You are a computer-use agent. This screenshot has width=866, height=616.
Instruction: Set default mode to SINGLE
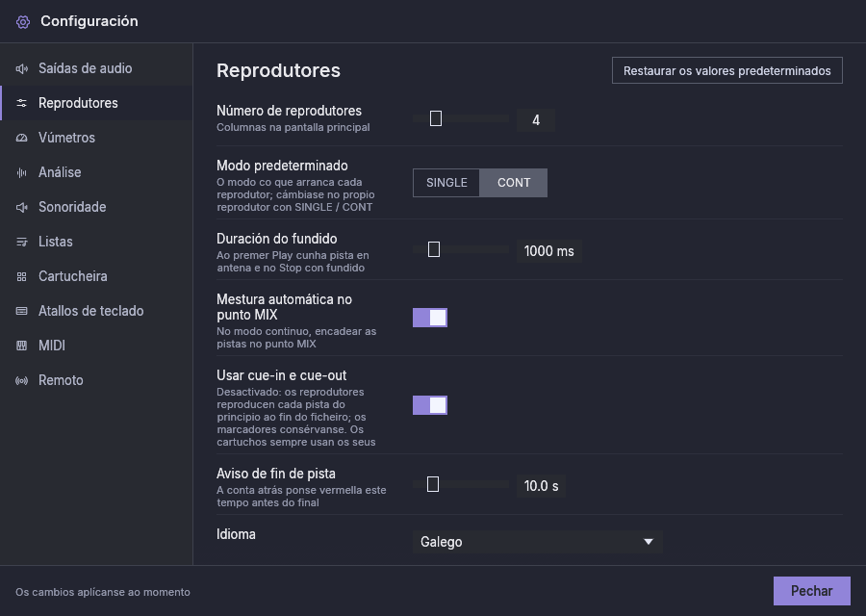[446, 183]
